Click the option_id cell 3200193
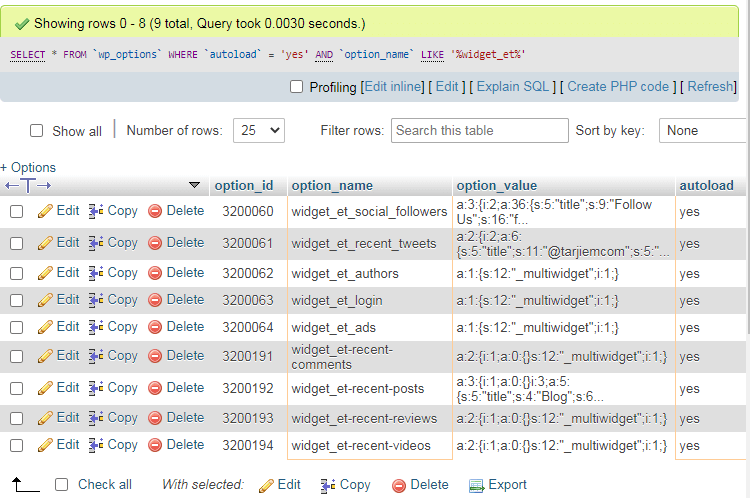This screenshot has width=750, height=498. pyautogui.click(x=248, y=419)
